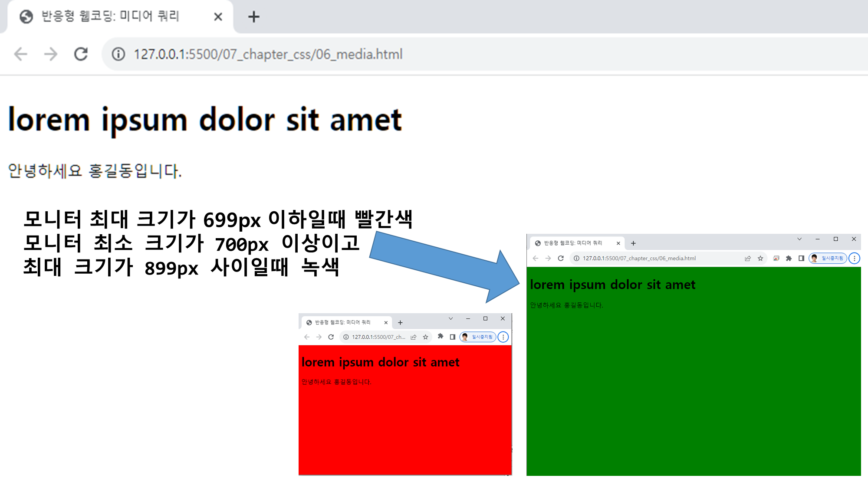
Task: Select the 반응형 웹코딩 tab in the green window
Action: pos(573,243)
